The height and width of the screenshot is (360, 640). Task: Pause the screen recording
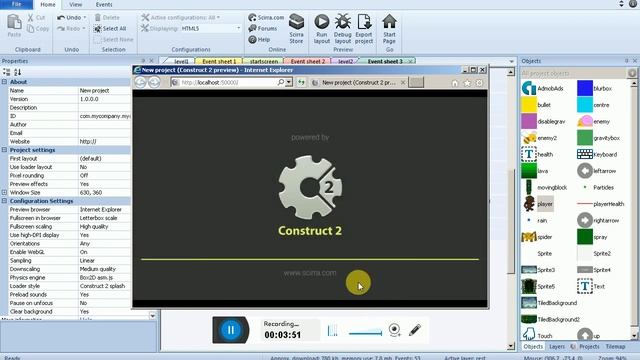[x=231, y=330]
